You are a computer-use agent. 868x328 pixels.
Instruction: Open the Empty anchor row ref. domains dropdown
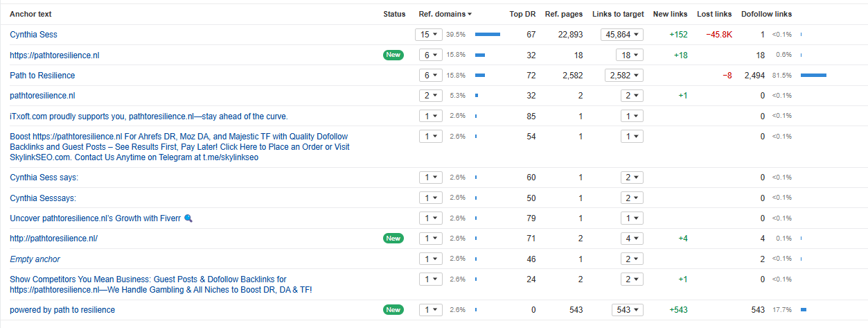tap(431, 259)
